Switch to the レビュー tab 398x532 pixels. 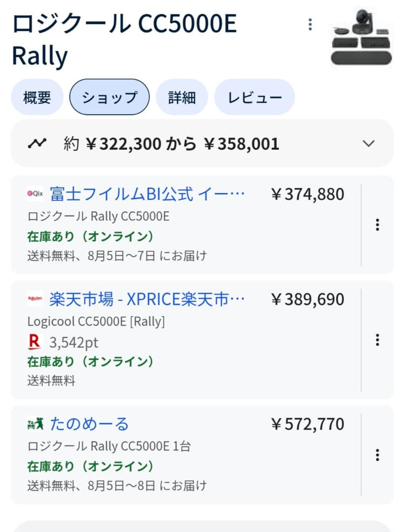254,97
